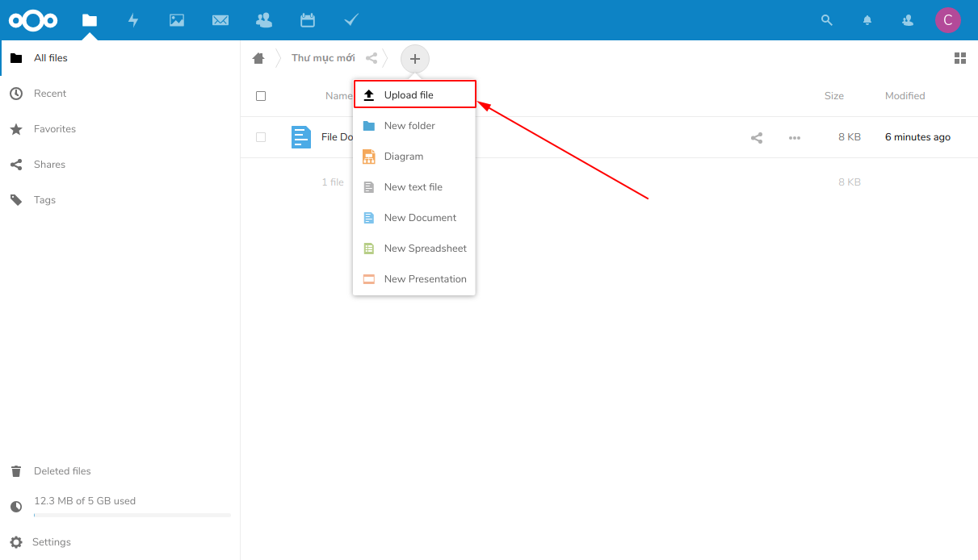The image size is (978, 560).
Task: Go to home folder breadcrumb
Action: tap(258, 58)
